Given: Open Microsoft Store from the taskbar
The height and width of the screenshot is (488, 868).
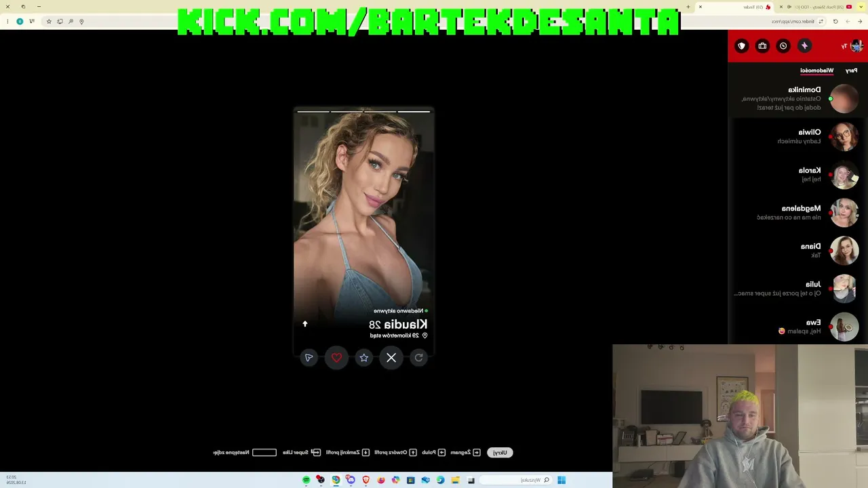Looking at the screenshot, I should coord(411,481).
